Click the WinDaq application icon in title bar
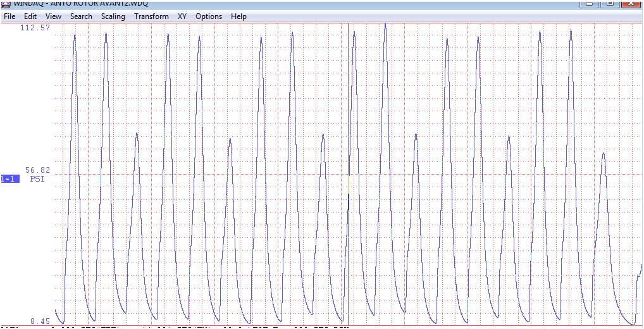Screen dimensions: 644x329 pos(5,3)
